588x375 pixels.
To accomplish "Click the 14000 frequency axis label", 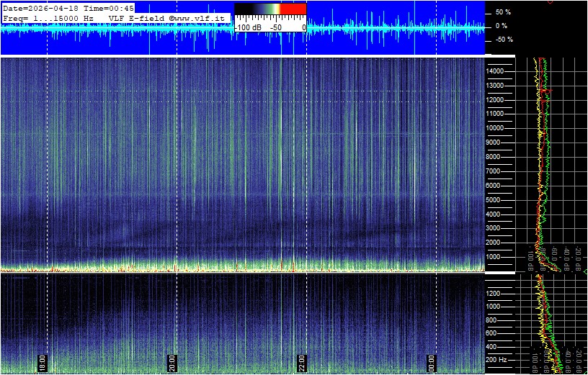I will click(494, 71).
